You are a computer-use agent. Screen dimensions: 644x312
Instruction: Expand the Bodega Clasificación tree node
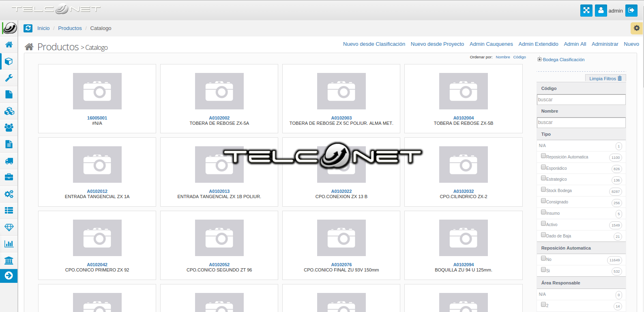pyautogui.click(x=539, y=60)
